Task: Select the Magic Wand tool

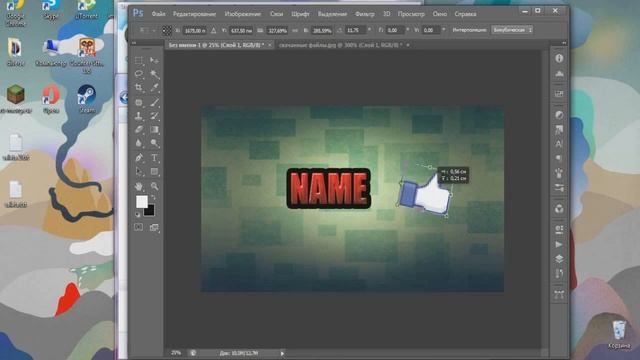Action: point(154,74)
